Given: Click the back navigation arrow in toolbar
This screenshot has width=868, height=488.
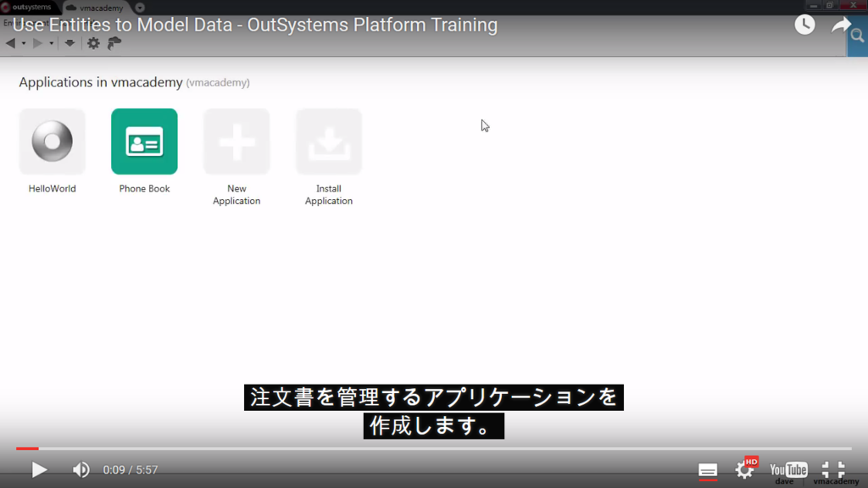Looking at the screenshot, I should (10, 43).
